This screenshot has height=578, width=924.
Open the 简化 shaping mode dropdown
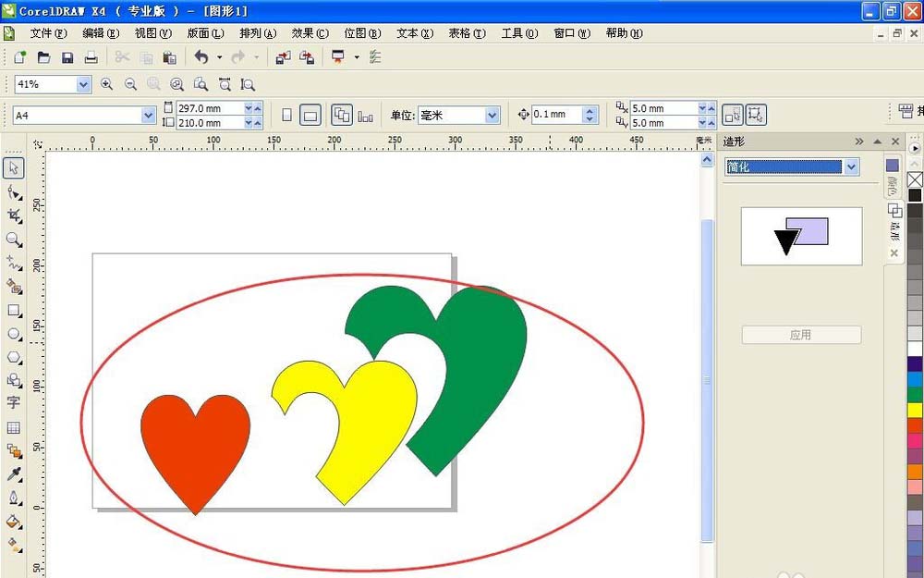[851, 167]
